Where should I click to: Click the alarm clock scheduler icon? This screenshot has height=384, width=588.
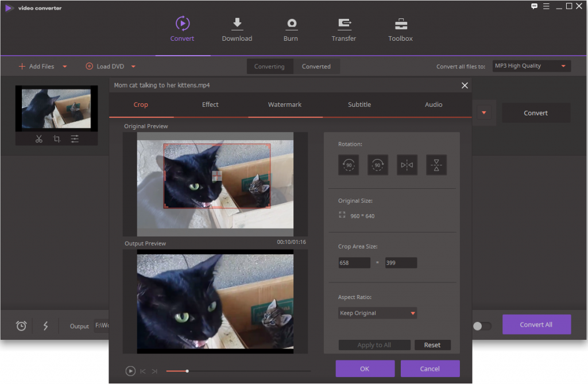click(x=21, y=326)
